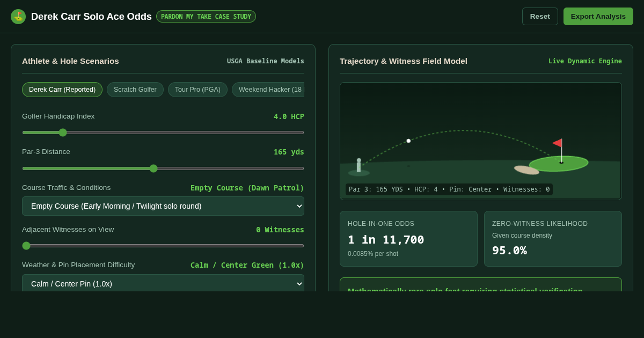Screen dimensions: 644x338
Task: Click the golfer figure in visualization
Action: 358,166
